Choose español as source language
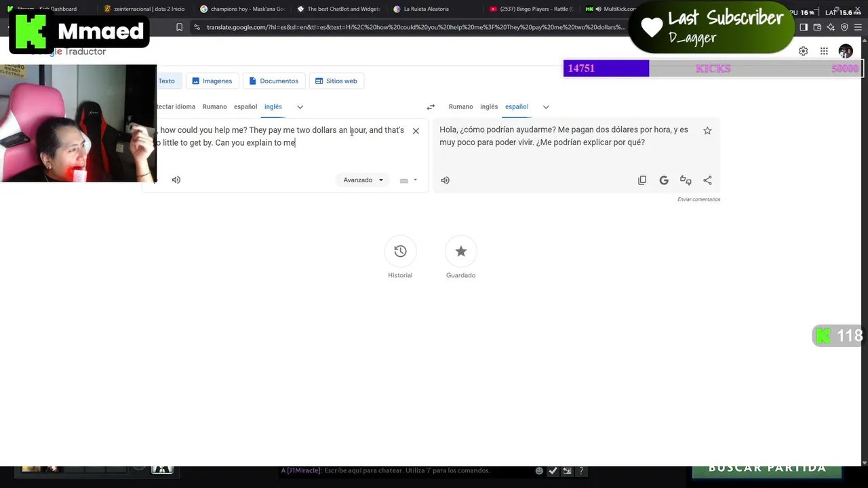868x488 pixels. tap(245, 107)
